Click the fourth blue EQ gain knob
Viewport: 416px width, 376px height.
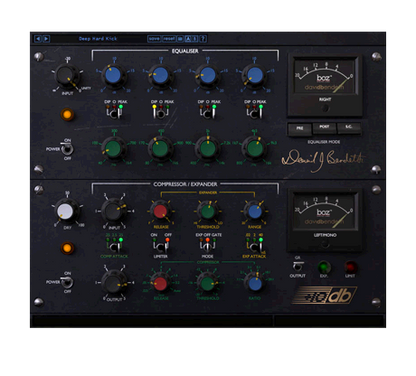point(254,75)
